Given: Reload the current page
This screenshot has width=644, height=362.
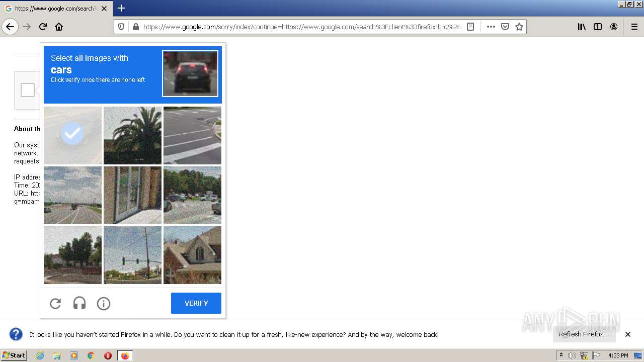Looking at the screenshot, I should click(x=43, y=27).
